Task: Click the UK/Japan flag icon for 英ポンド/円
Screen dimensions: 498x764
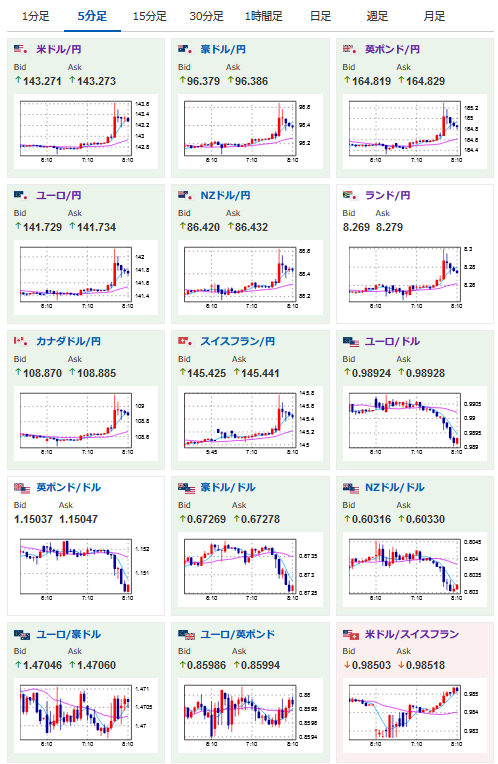Action: [350, 49]
